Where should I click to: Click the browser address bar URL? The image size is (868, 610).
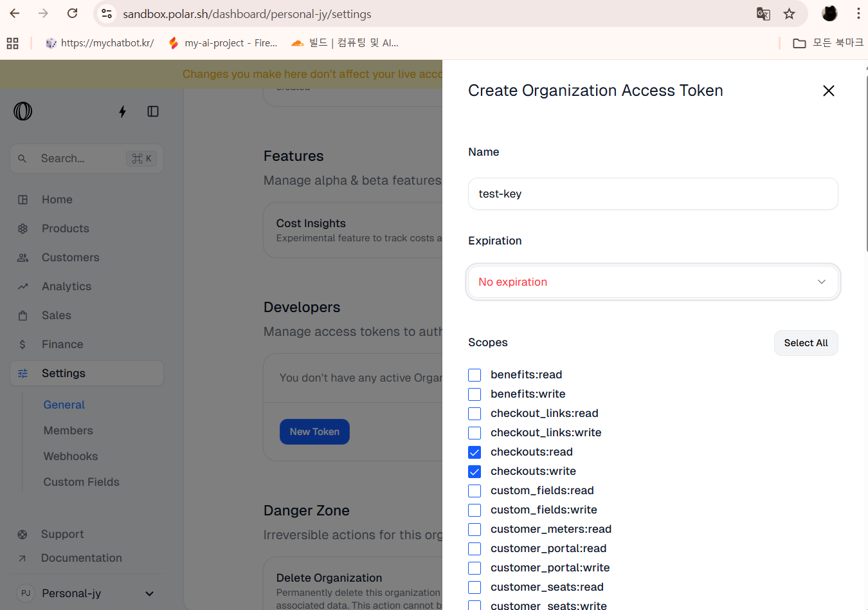[247, 14]
